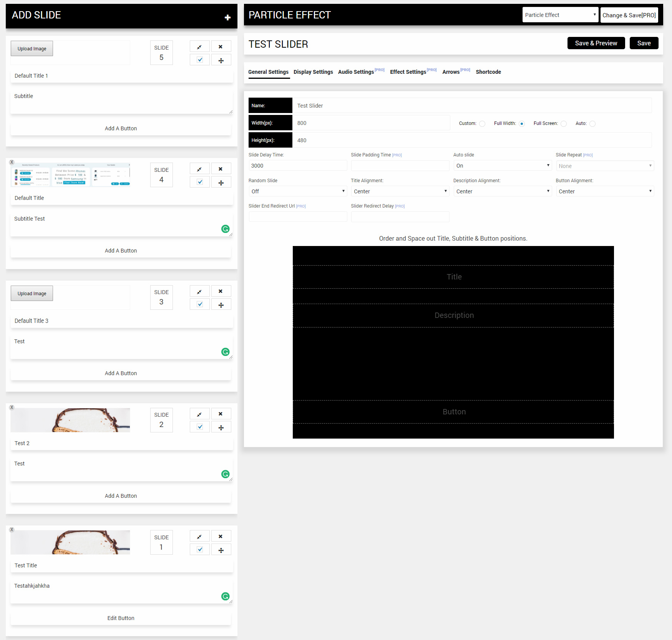Click the Save & Preview button
Screen dimensions: 672x640
click(596, 43)
